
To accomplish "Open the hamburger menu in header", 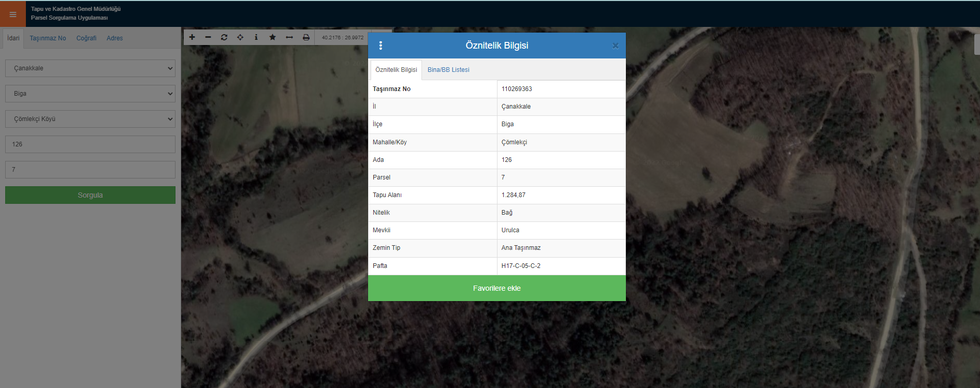I will pos(13,14).
